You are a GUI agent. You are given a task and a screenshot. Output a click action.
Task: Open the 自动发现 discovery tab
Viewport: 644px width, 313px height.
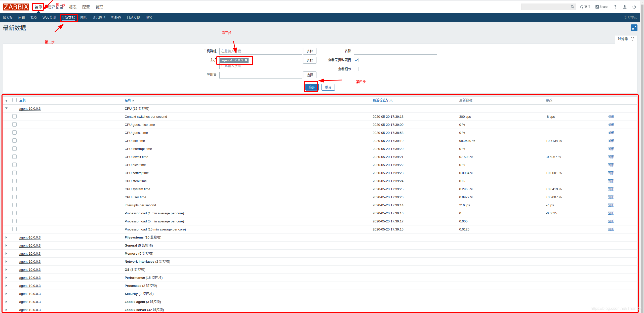(133, 17)
